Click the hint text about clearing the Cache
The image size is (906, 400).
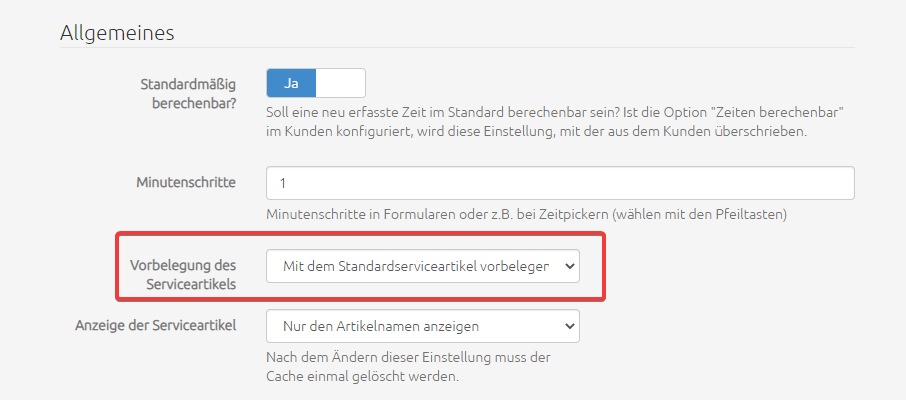click(409, 367)
